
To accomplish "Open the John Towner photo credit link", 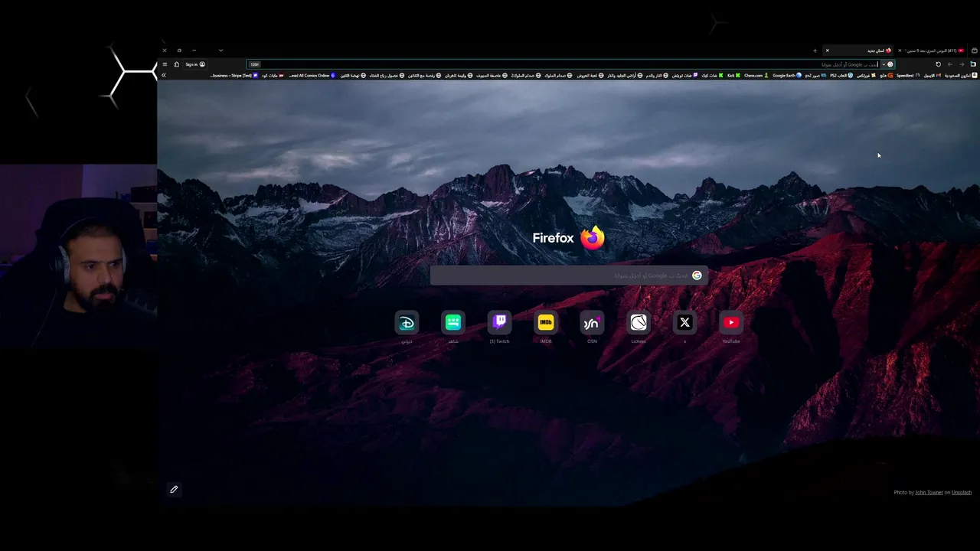I will 929,492.
